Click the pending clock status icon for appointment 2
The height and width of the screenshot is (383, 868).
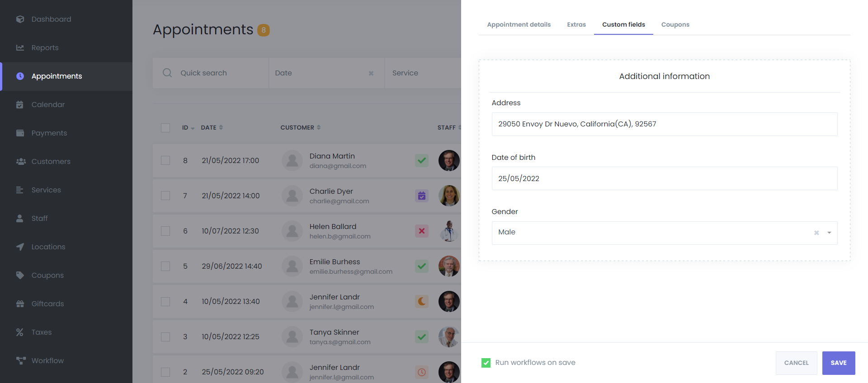point(422,372)
